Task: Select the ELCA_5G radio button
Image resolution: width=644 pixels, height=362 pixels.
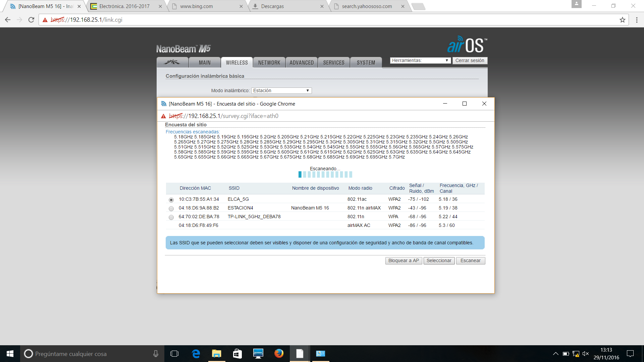Action: point(171,200)
